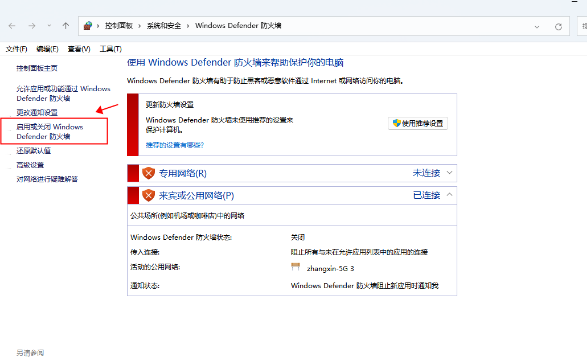Click 对网络进行疑难解答 link
Viewport: 587px width, 364px height.
47,179
